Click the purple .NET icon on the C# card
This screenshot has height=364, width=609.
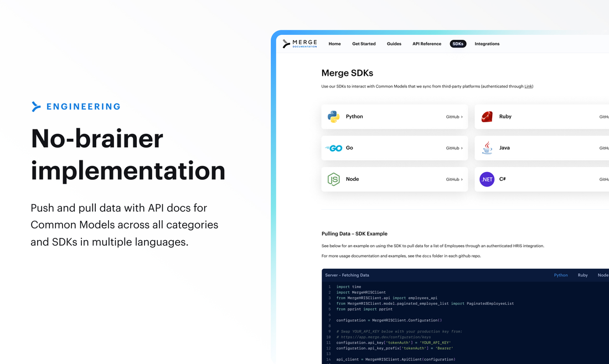[x=487, y=179]
